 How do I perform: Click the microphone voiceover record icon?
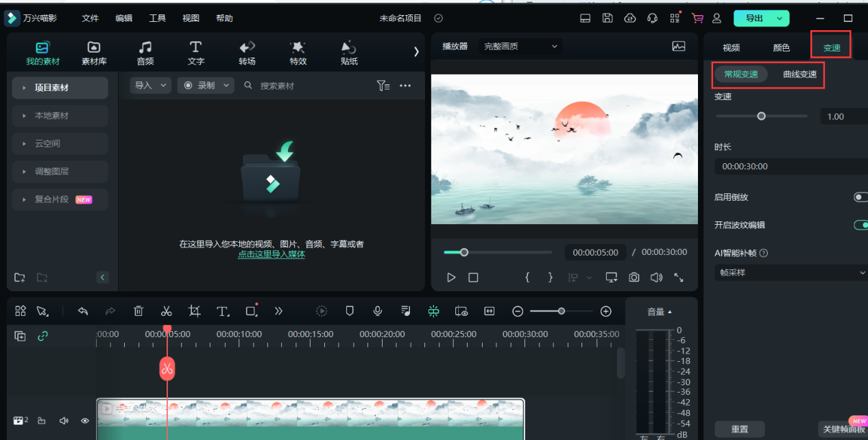(x=377, y=311)
